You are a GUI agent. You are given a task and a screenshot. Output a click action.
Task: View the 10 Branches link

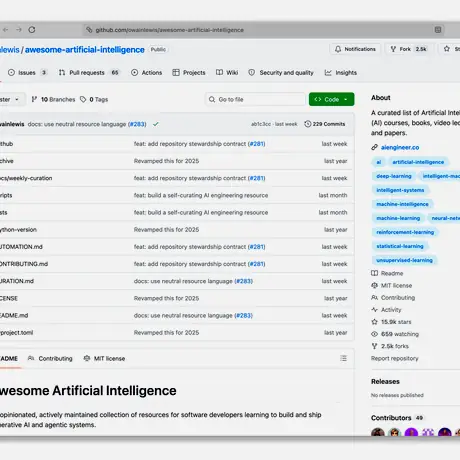[x=53, y=99]
